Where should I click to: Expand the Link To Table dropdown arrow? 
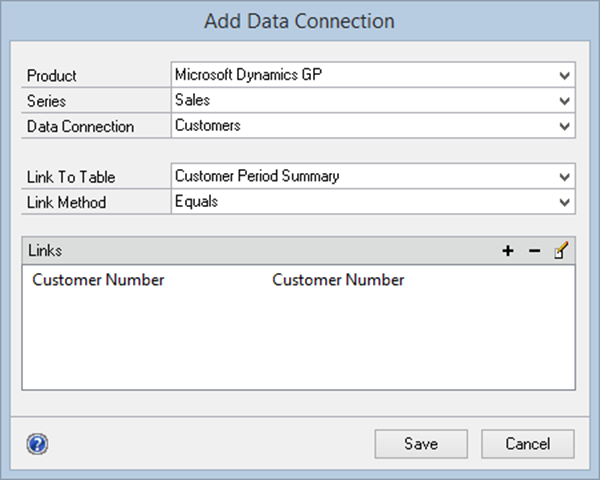564,177
